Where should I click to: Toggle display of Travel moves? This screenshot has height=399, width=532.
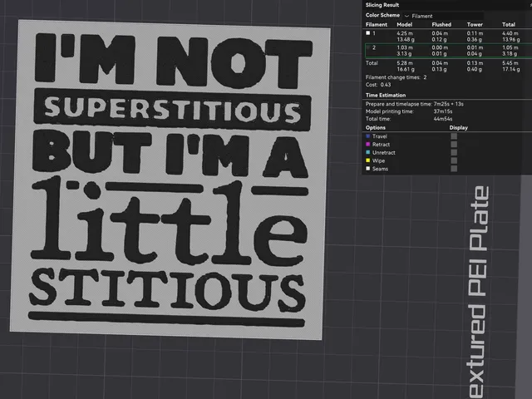pos(454,136)
